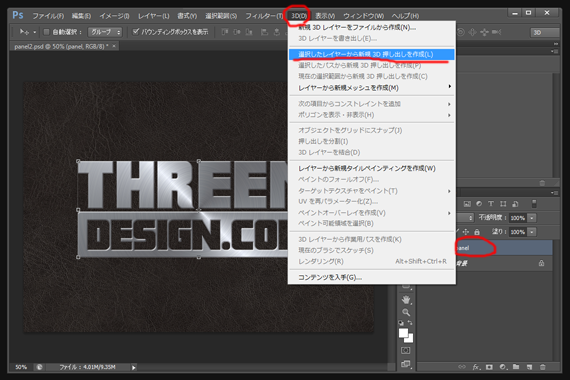Choose 選択したレイヤーから新規 3D 押し出しを作成(L)

(372, 54)
